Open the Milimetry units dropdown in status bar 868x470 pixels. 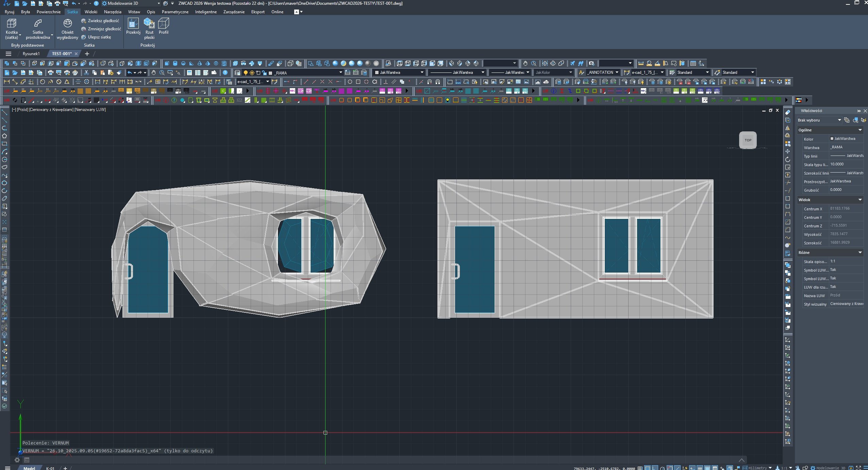(x=770, y=468)
